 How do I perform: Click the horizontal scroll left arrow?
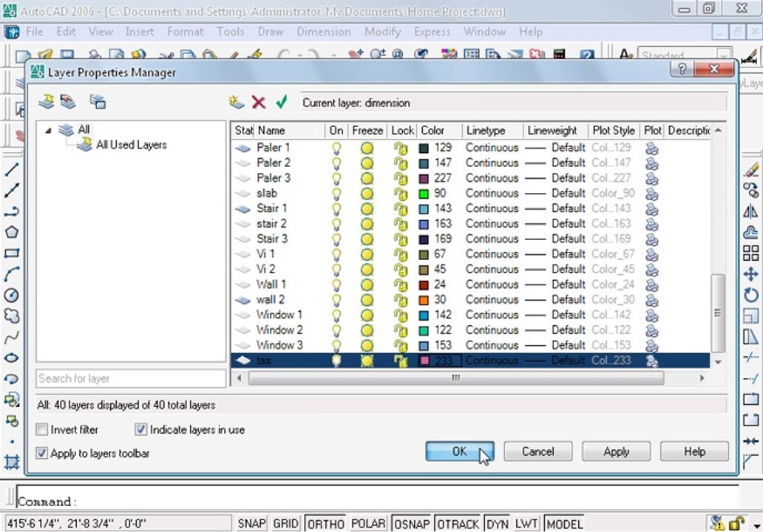click(x=239, y=378)
